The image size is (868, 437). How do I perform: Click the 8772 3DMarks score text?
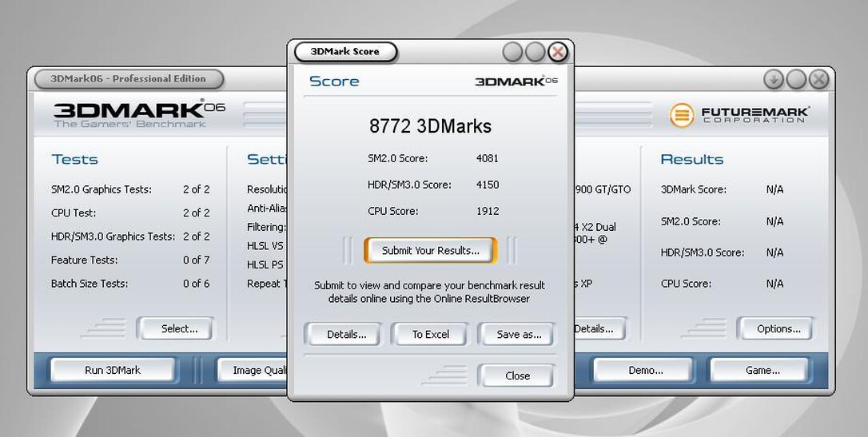click(x=430, y=126)
